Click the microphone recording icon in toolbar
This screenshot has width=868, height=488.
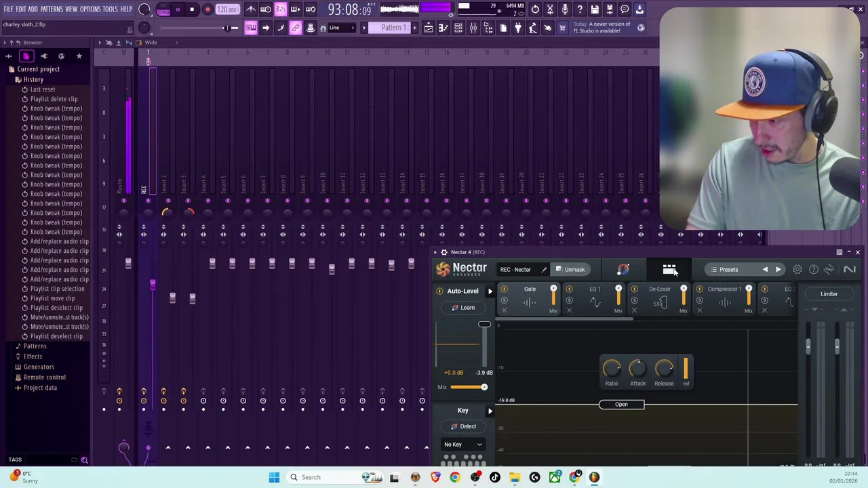point(565,9)
